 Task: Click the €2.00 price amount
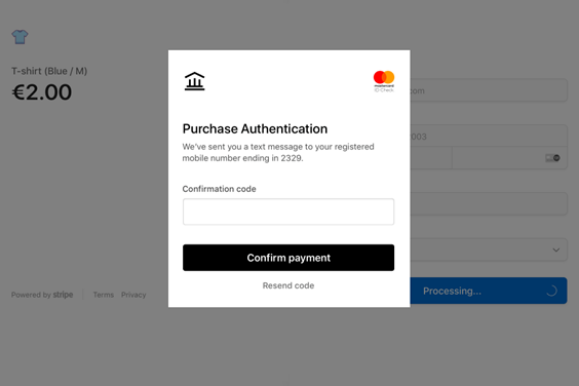point(42,92)
